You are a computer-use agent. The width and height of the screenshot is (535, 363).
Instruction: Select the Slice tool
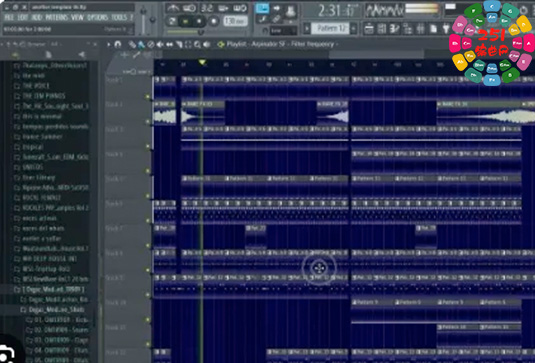pyautogui.click(x=178, y=44)
